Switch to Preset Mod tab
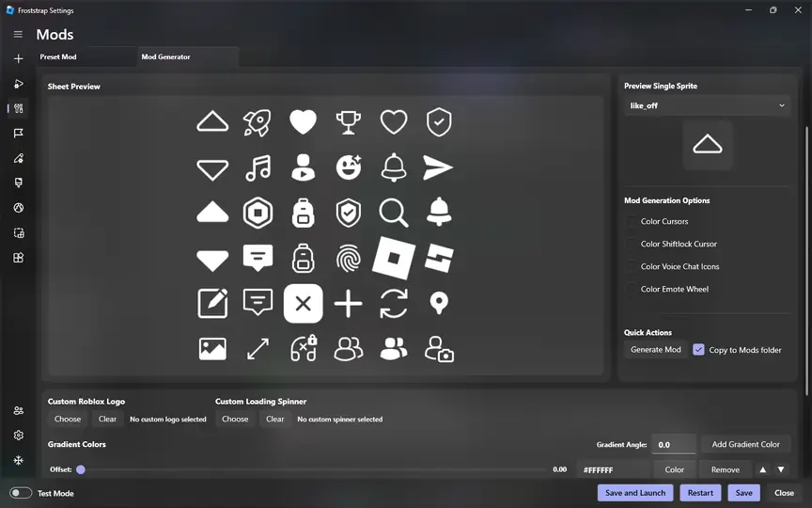Viewport: 812px width, 508px height. point(86,56)
